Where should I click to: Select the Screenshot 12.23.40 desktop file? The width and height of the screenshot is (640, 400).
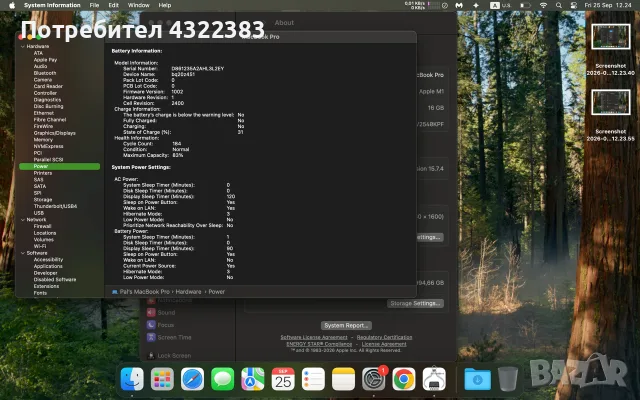(611, 50)
